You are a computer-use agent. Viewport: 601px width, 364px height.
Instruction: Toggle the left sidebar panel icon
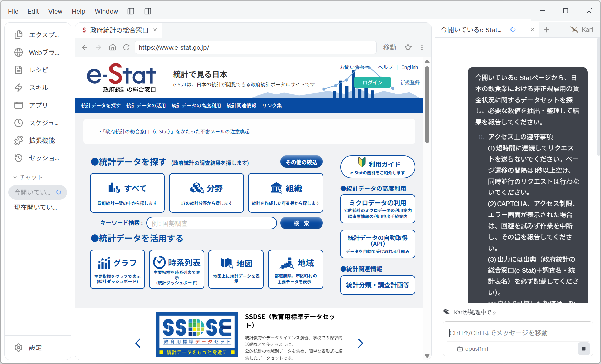[131, 11]
